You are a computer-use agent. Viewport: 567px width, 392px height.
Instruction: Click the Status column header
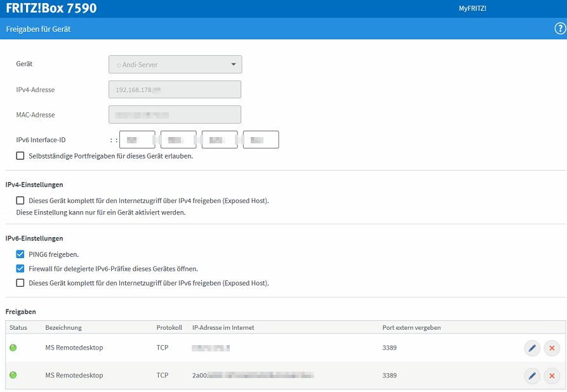click(18, 328)
